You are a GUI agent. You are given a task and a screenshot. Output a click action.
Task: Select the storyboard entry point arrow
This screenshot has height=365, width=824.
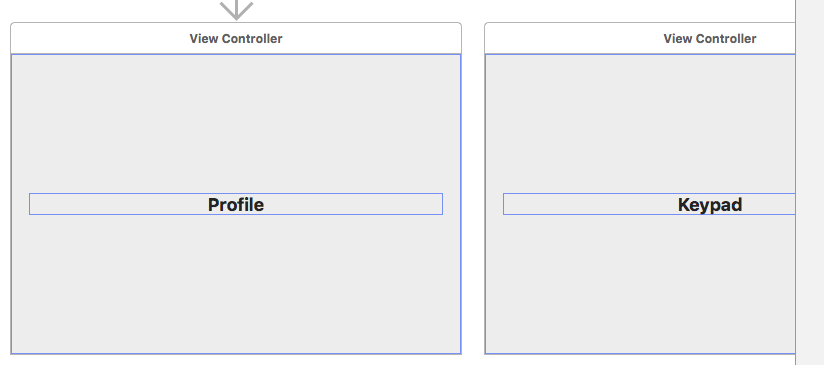pos(236,9)
